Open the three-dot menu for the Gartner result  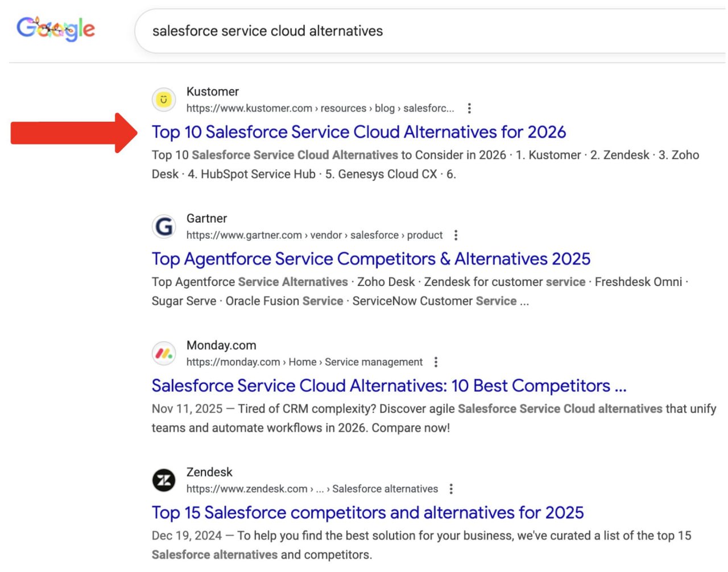click(x=456, y=235)
